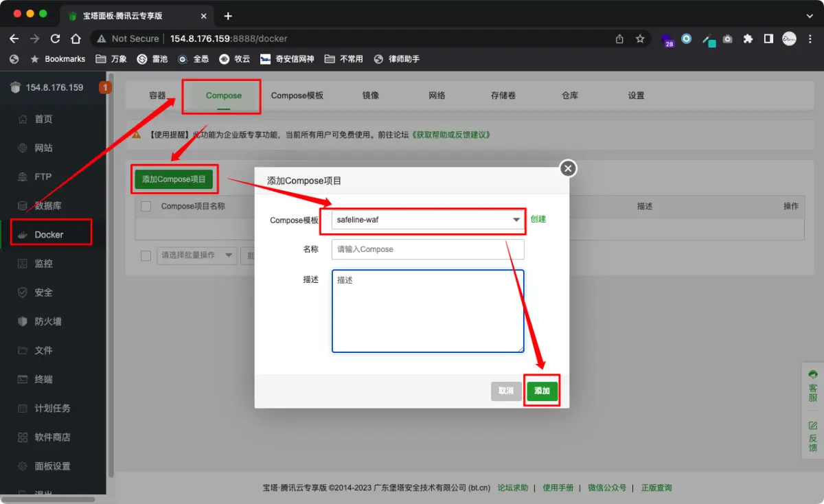Screen dimensions: 824x504
Task: Open the 正版查询 footer link
Action: [x=656, y=488]
